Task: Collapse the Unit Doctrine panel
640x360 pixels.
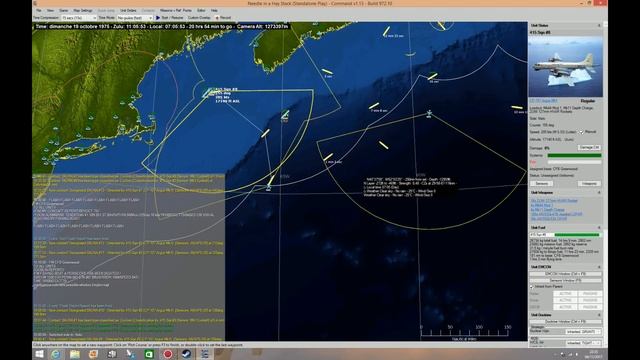Action: [x=599, y=315]
